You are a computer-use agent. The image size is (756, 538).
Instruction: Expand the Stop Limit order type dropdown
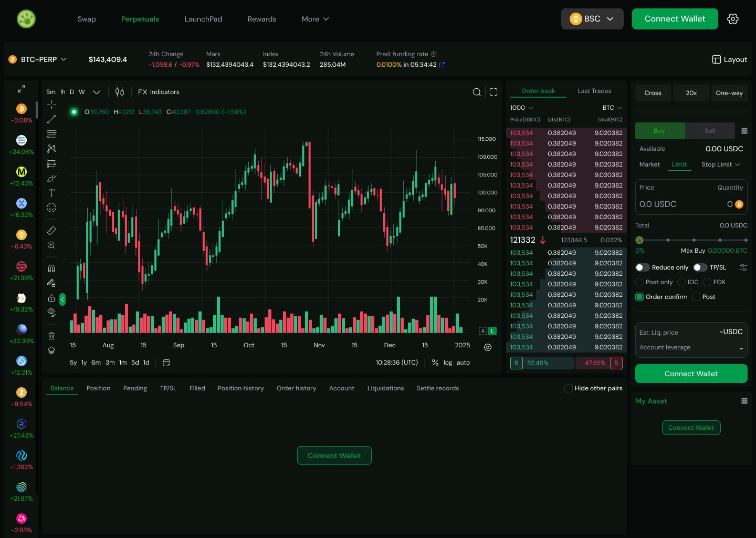point(720,164)
